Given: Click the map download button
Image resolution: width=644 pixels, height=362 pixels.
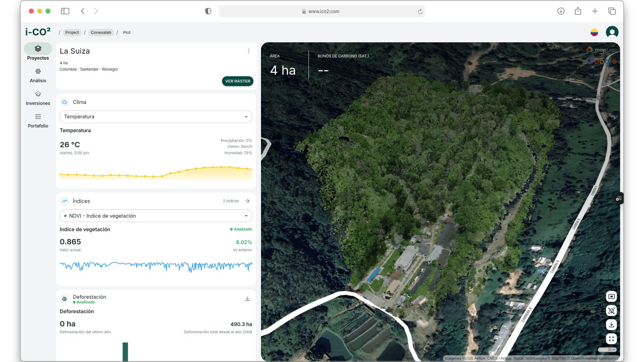Looking at the screenshot, I should [611, 324].
